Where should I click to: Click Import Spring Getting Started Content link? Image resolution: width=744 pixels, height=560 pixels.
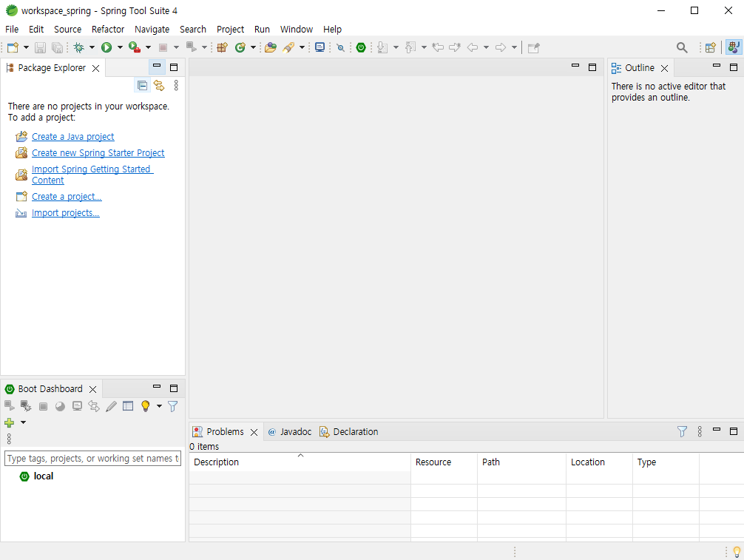92,175
